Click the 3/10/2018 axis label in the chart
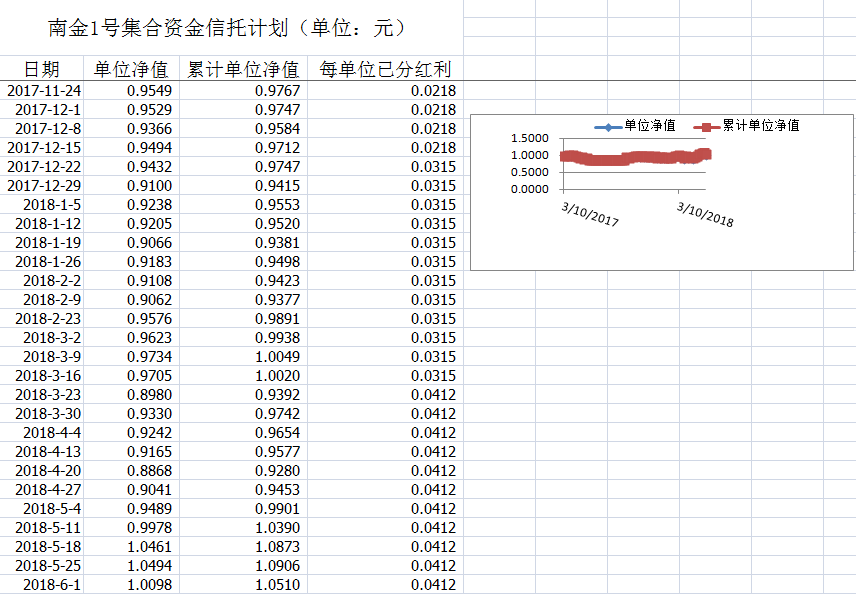This screenshot has width=856, height=594. pos(705,214)
